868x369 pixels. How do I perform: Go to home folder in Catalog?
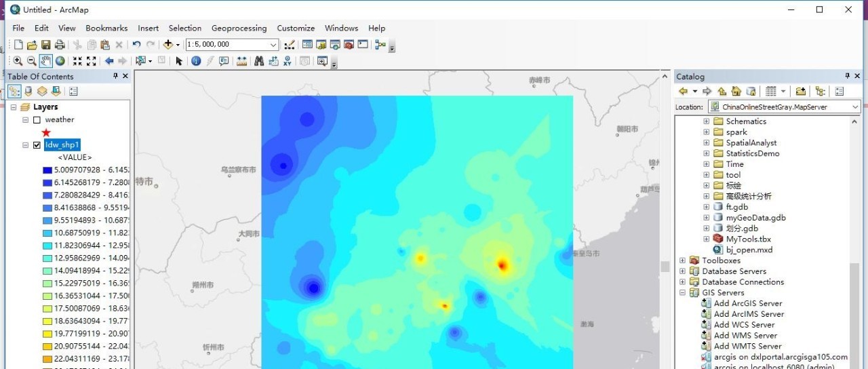coord(736,91)
